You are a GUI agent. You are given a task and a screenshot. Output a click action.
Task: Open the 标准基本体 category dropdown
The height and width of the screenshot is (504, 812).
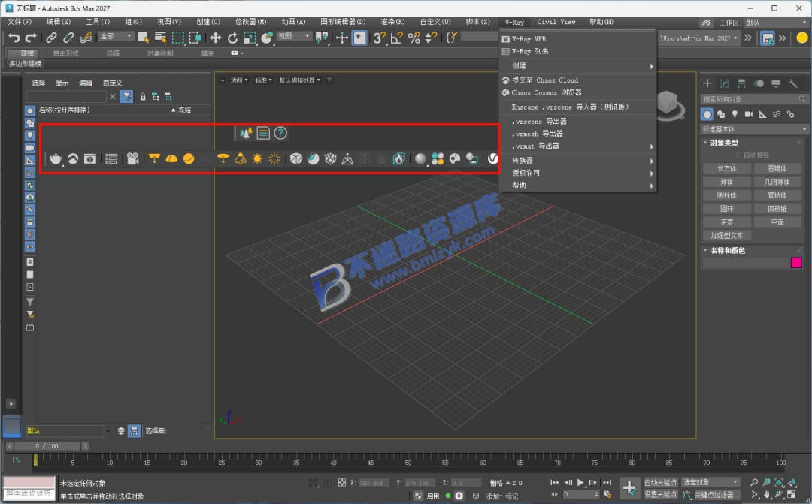(x=755, y=129)
